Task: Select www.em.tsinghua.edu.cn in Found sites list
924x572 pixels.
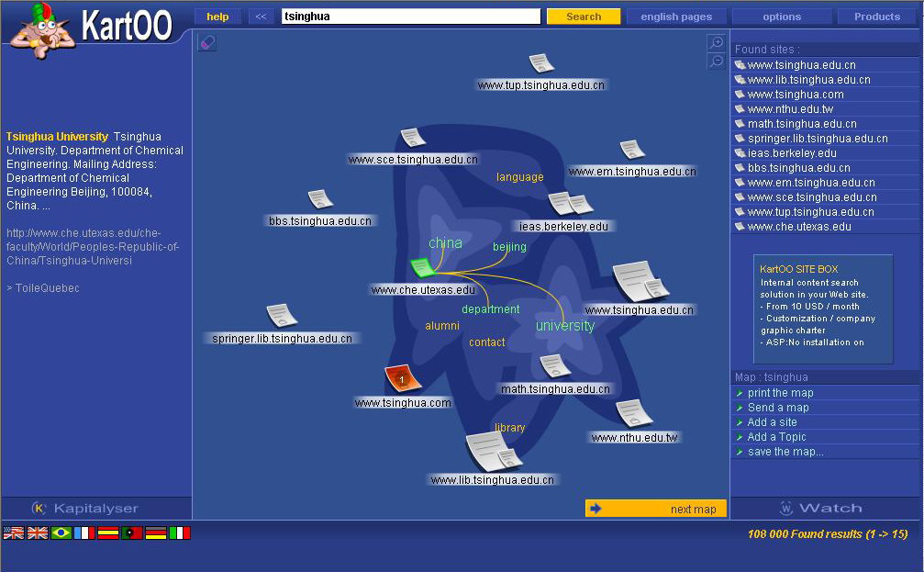Action: tap(826, 183)
